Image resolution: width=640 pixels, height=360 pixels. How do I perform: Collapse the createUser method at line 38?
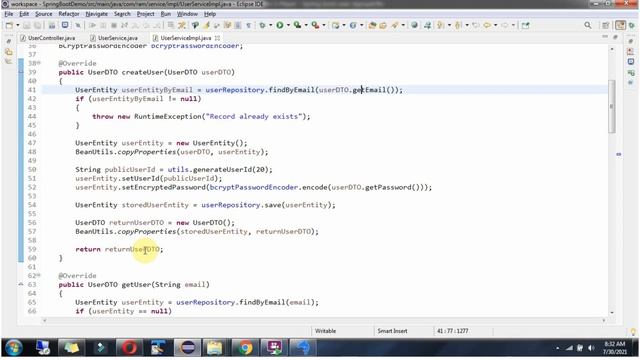click(39, 63)
